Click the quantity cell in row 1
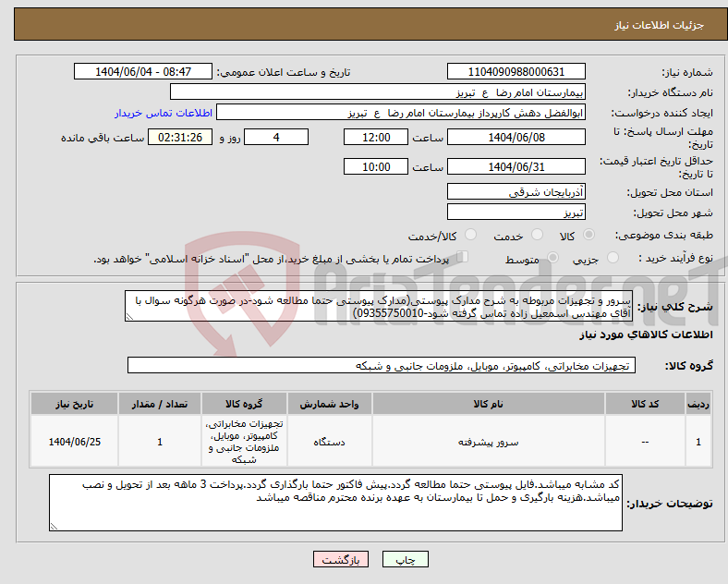This screenshot has width=728, height=584. point(160,442)
